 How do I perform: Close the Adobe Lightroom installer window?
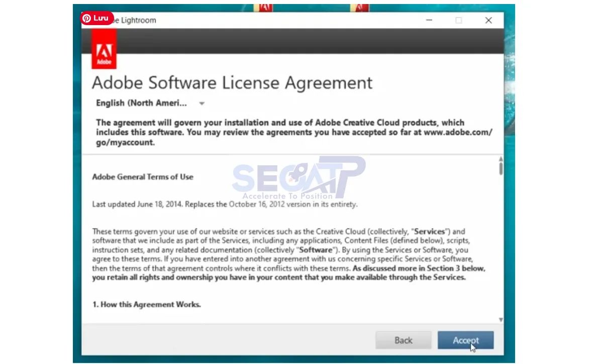pos(488,20)
